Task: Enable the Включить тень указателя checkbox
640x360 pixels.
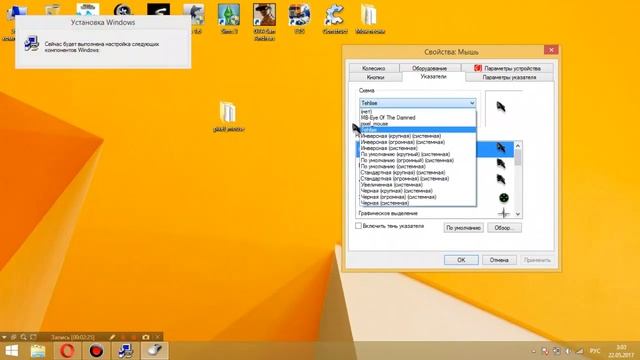Action: (x=358, y=226)
